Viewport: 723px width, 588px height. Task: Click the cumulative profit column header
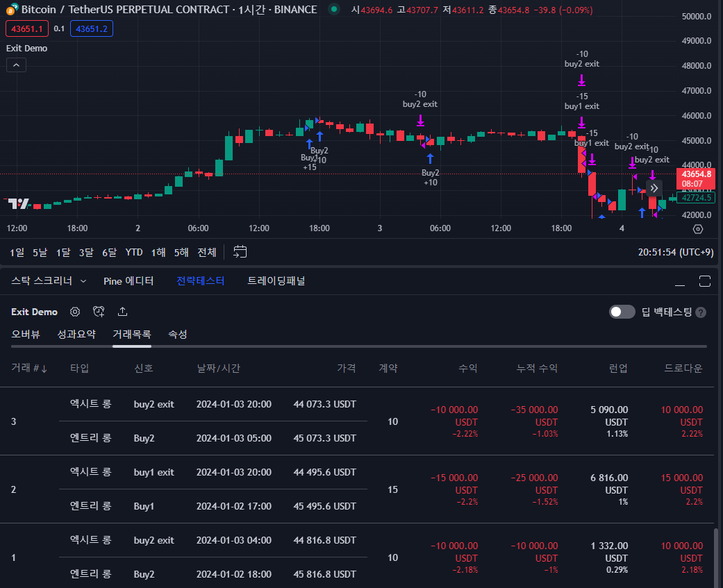point(537,368)
